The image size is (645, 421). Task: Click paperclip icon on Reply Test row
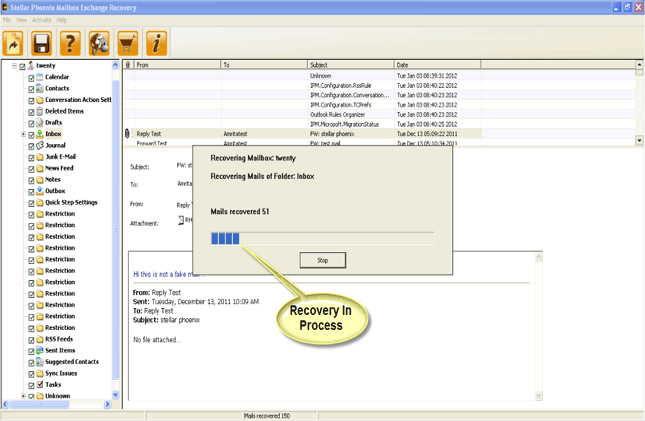coord(127,133)
